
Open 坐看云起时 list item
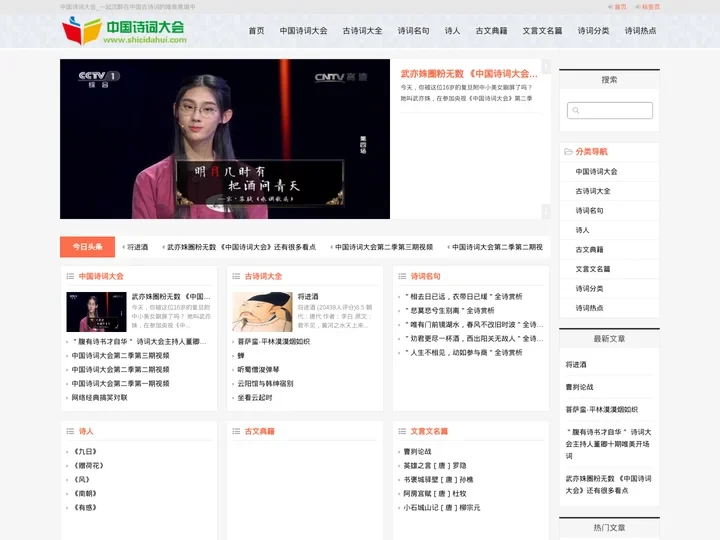tap(255, 398)
